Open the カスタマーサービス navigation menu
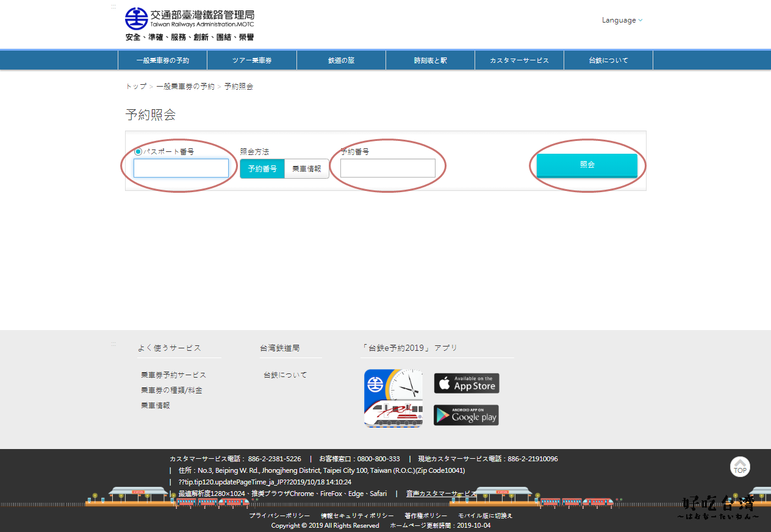771x532 pixels. tap(519, 60)
